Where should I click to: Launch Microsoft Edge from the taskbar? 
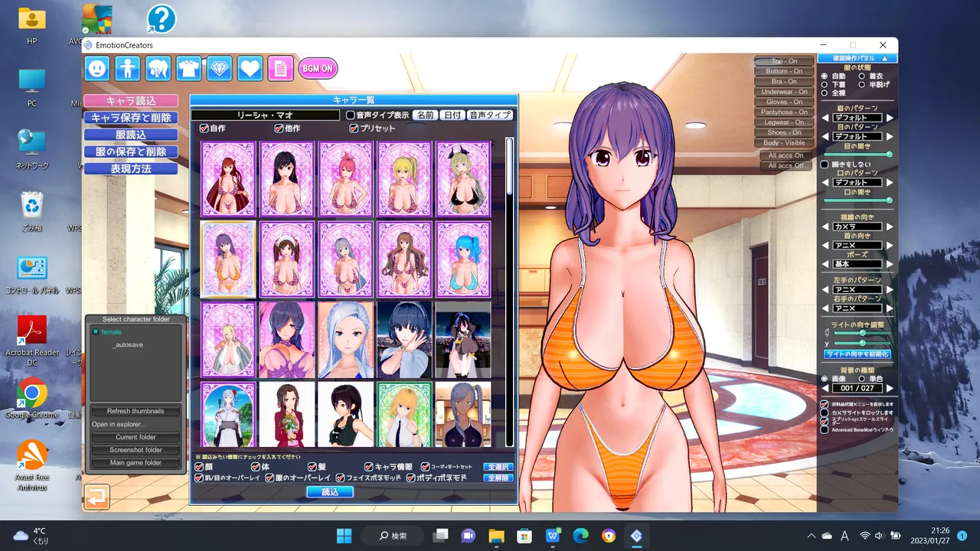(580, 536)
